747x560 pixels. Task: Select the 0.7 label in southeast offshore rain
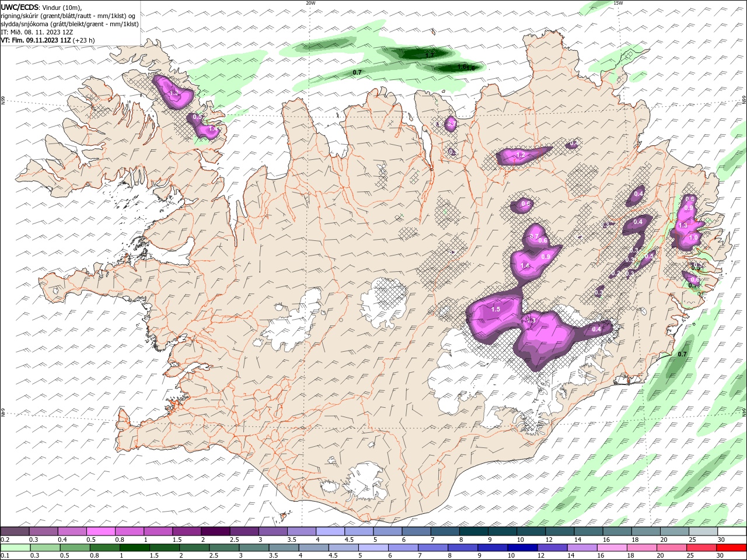[x=682, y=354]
